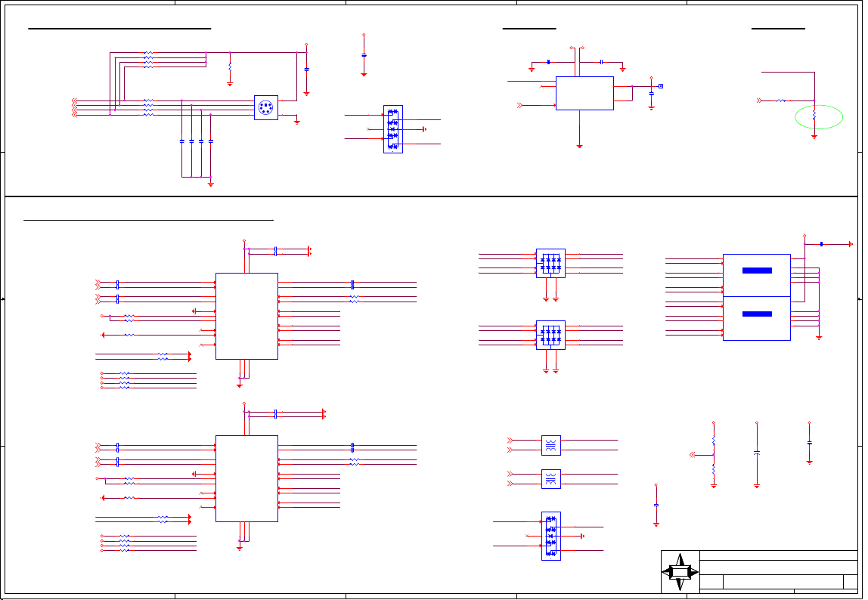The width and height of the screenshot is (868, 600).
Task: Select the lower solid blue bar in dual IC
Action: coord(757,314)
